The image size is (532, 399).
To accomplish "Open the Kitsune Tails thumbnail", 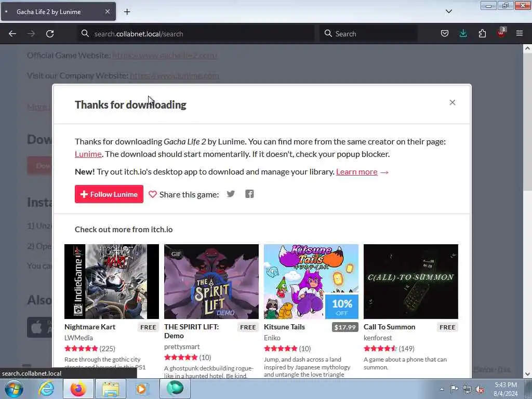I will click(x=311, y=282).
